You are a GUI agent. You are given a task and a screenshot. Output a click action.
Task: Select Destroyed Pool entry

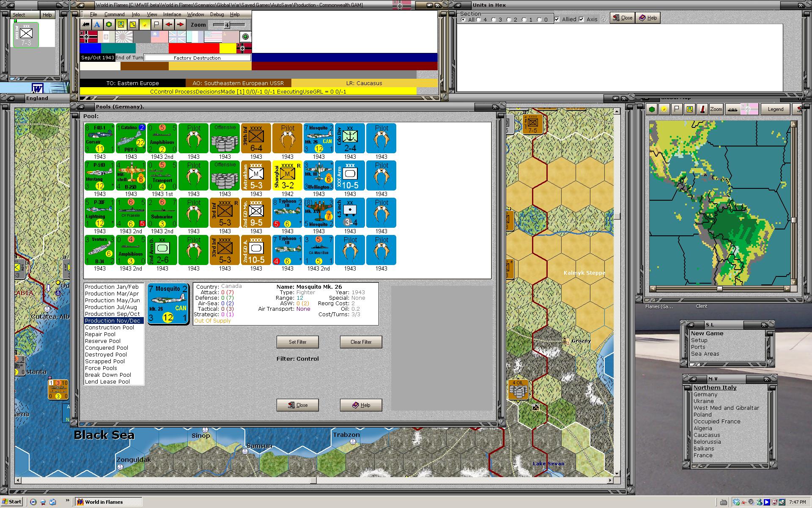pos(106,355)
